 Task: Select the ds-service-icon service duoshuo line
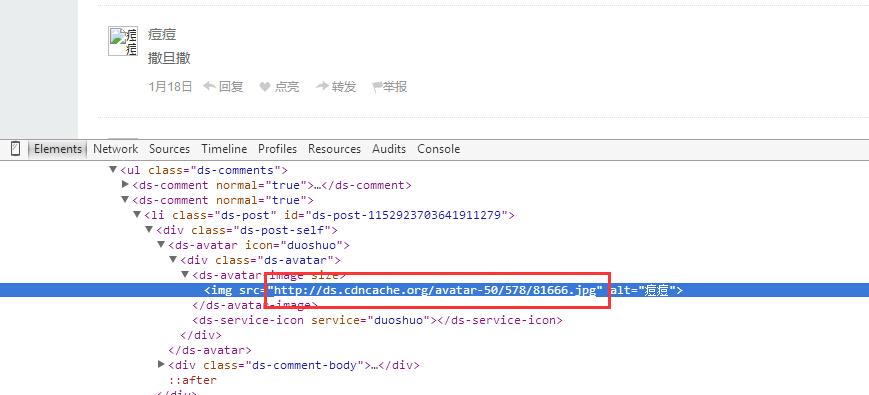(x=377, y=320)
